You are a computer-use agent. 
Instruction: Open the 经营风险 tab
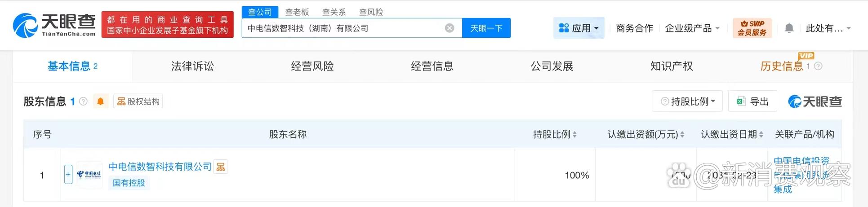tap(312, 66)
